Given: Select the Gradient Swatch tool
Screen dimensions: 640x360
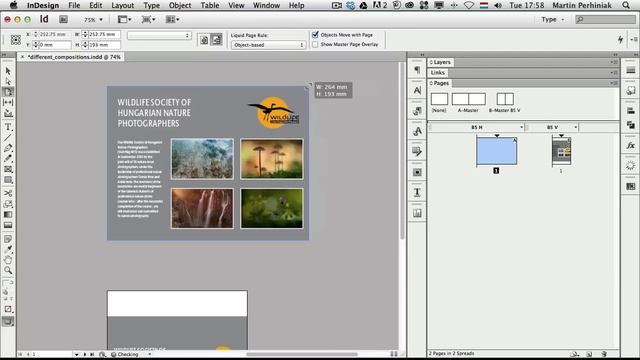Looking at the screenshot, I should 8,214.
